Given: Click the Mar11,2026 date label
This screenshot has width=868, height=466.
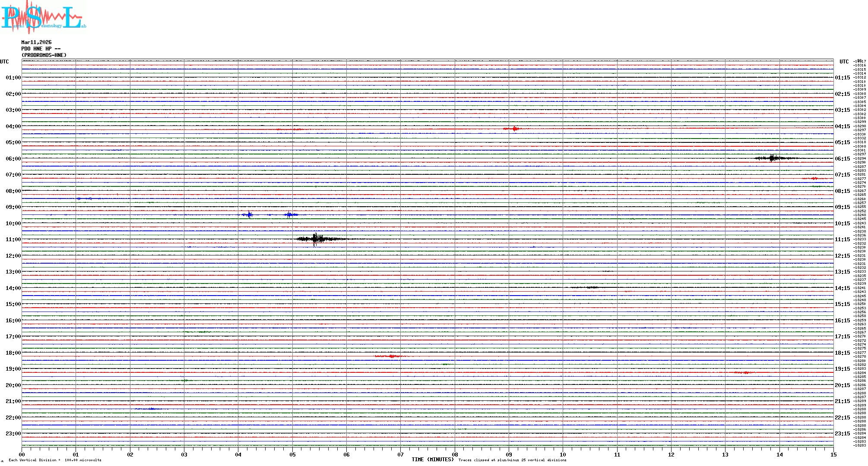Looking at the screenshot, I should [36, 42].
